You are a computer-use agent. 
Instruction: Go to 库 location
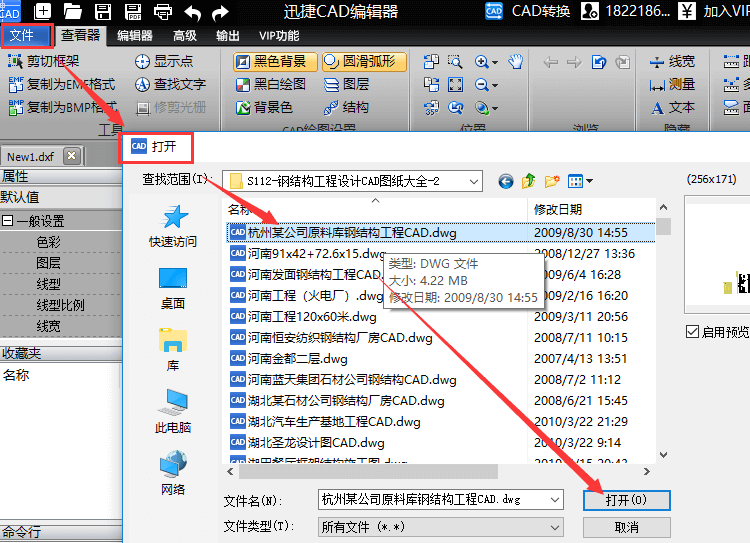[173, 350]
